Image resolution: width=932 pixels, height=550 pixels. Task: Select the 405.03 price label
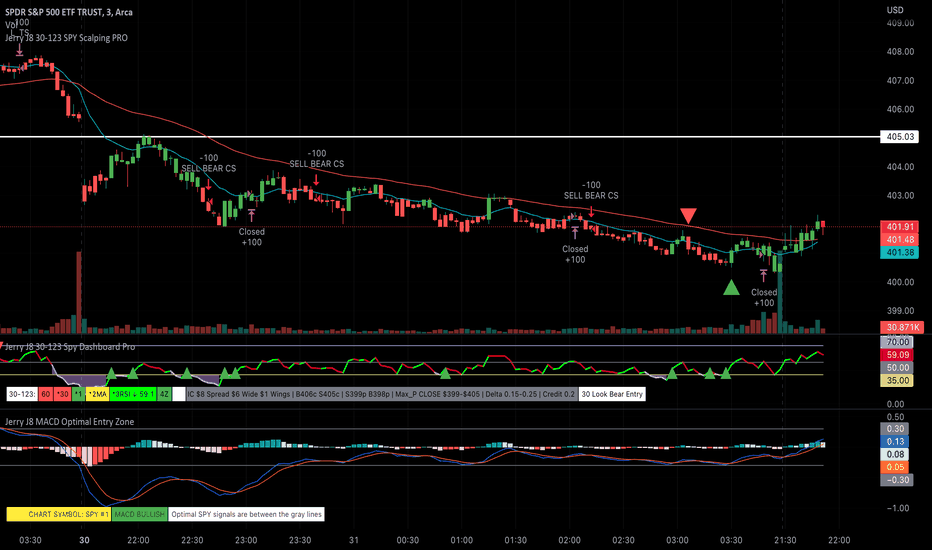pos(899,137)
